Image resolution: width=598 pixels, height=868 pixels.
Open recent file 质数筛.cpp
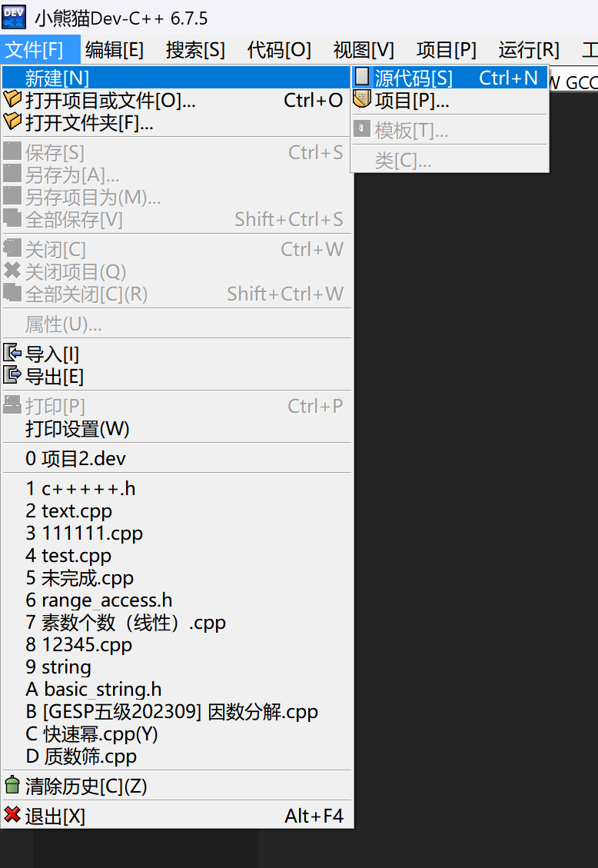(81, 757)
